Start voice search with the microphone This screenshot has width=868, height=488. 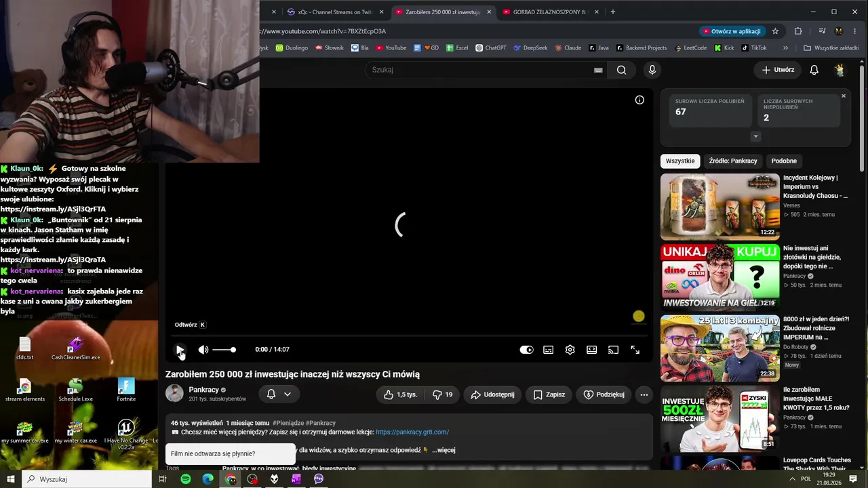pos(652,70)
